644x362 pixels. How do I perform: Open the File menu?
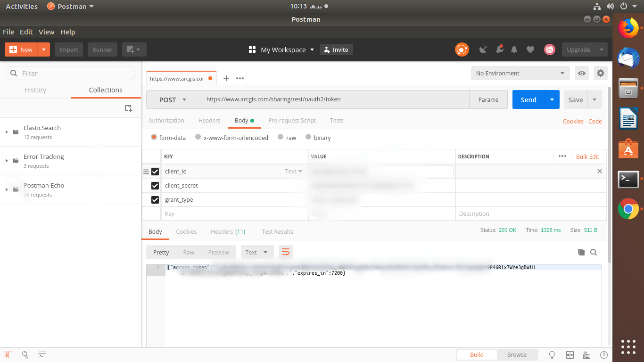(x=8, y=32)
